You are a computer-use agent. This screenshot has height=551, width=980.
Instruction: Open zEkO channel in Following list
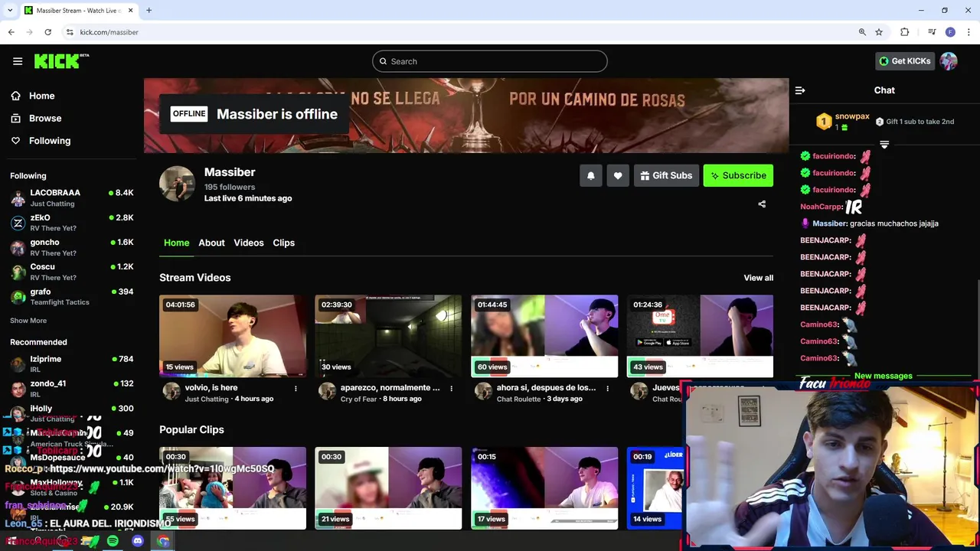coord(72,223)
